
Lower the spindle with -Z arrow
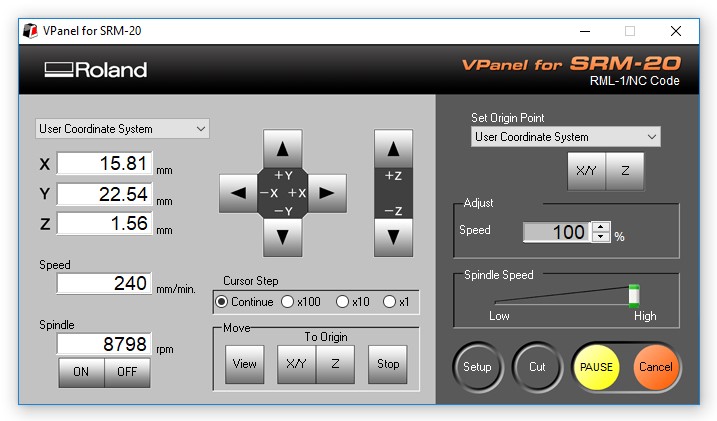click(x=393, y=237)
